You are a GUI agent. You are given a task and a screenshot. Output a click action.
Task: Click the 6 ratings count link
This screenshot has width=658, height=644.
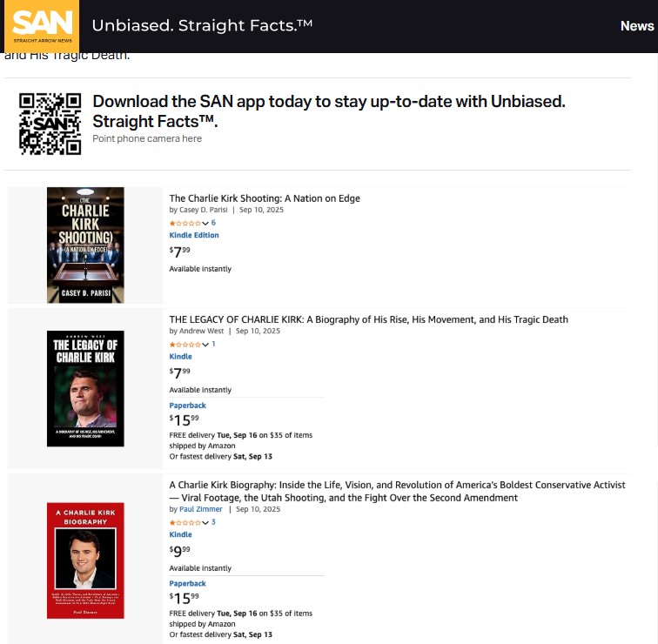pyautogui.click(x=213, y=224)
